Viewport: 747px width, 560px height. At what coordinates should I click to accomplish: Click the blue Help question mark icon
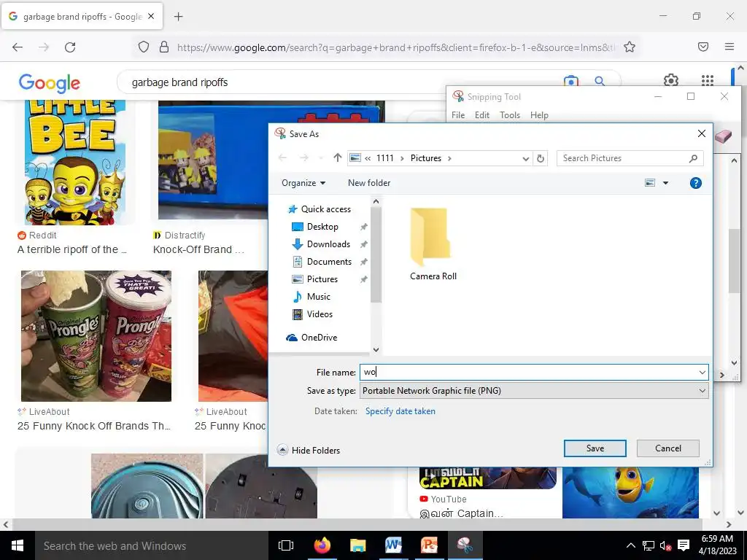pyautogui.click(x=695, y=183)
